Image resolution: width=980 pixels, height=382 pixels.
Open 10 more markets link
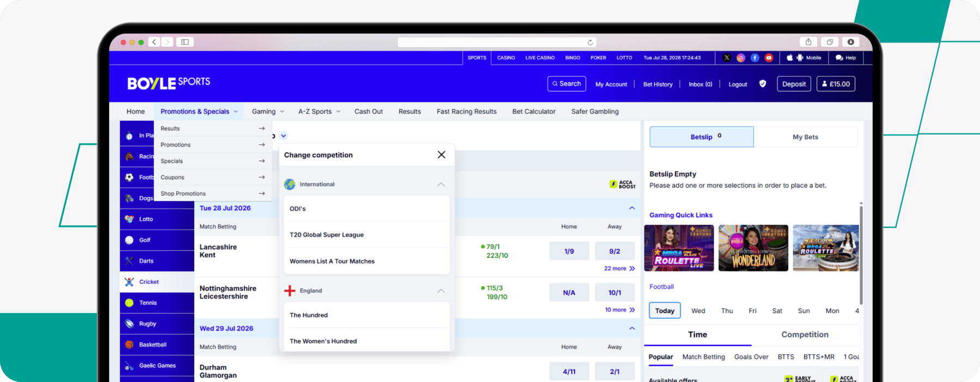coord(620,310)
